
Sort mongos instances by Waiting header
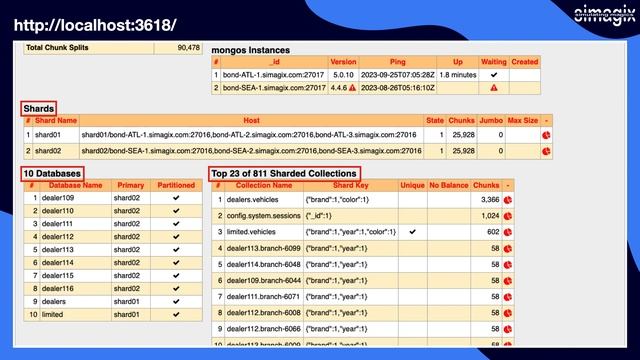tap(494, 62)
